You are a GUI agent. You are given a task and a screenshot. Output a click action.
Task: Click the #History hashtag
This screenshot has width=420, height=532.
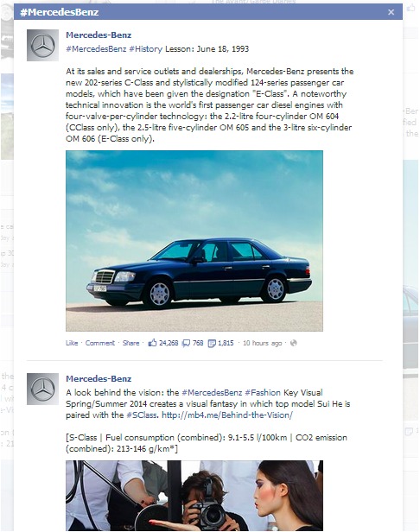146,49
